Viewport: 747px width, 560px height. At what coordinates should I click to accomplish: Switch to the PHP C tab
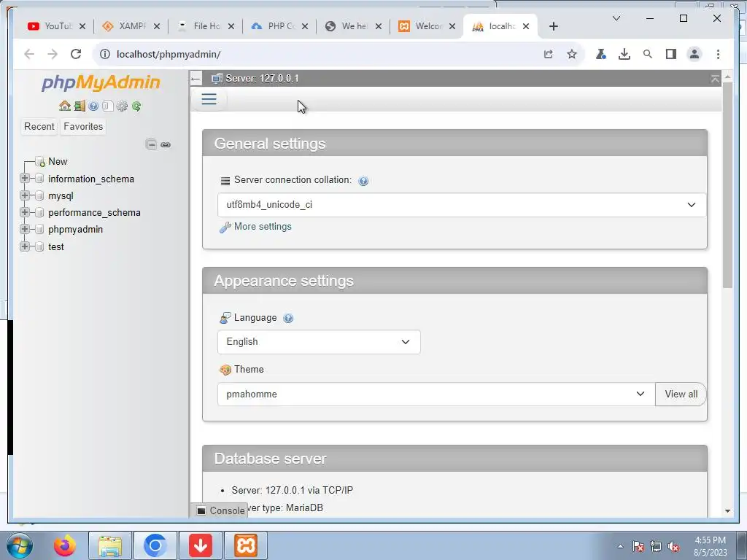274,26
